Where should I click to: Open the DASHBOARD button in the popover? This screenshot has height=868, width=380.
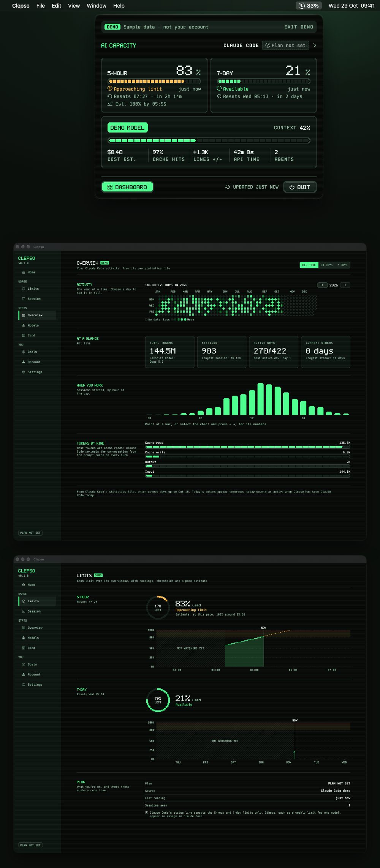[x=127, y=187]
